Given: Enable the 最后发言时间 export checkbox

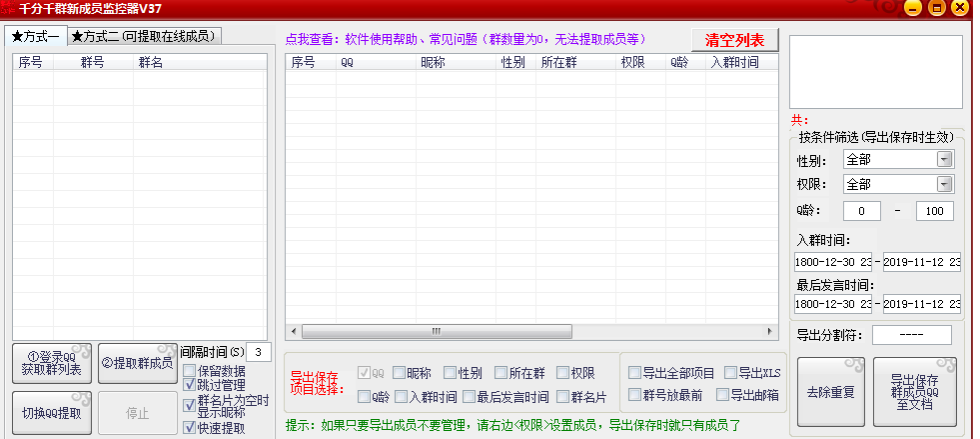Looking at the screenshot, I should [x=469, y=396].
